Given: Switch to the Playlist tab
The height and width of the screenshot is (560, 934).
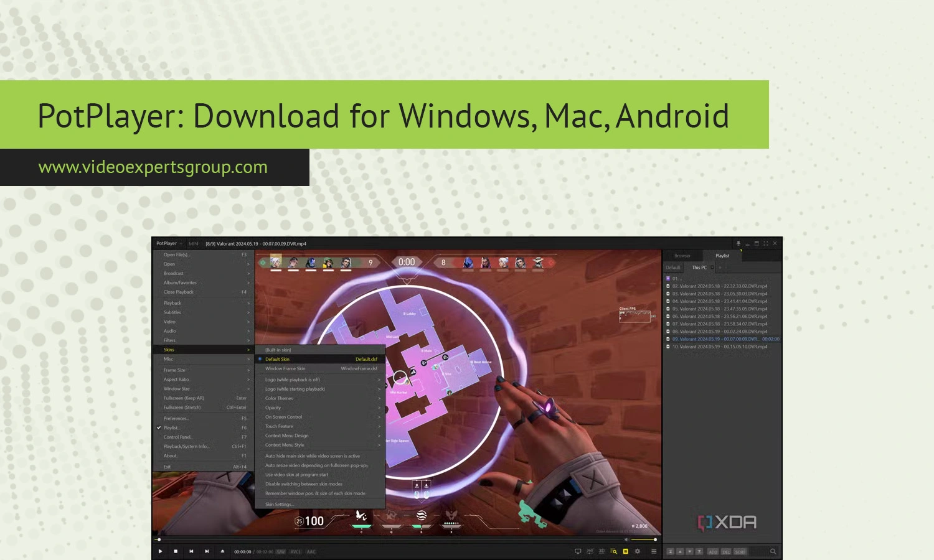Looking at the screenshot, I should point(722,256).
